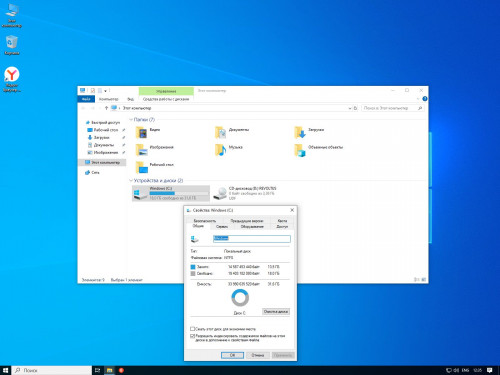Open the Музыка folder in Explorer
Screen dimensions: 500x375
click(x=229, y=150)
